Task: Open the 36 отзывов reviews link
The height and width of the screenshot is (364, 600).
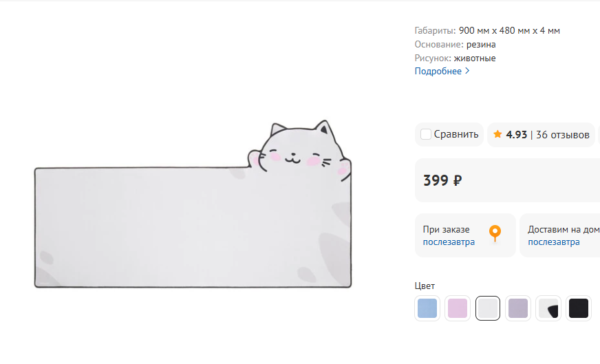Action: coord(562,134)
